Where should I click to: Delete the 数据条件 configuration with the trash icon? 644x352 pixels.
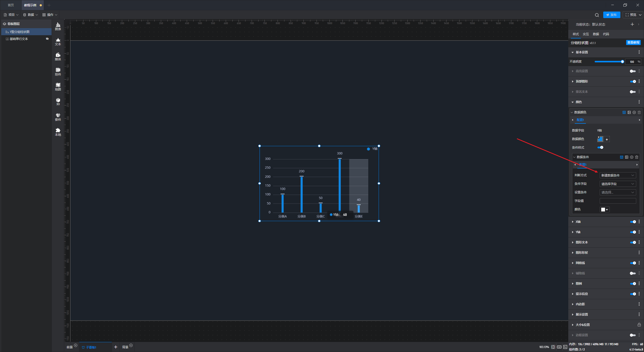pyautogui.click(x=637, y=157)
